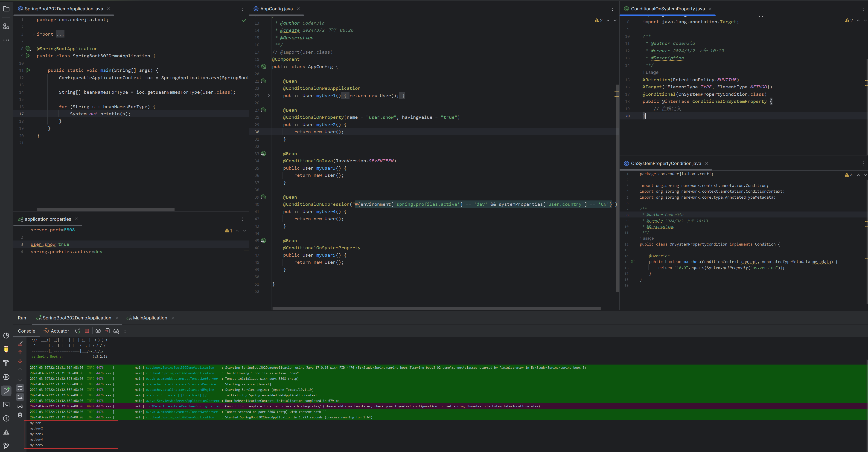Go to previous highlighted problem in AppConfig.java
The width and height of the screenshot is (868, 452).
[x=608, y=20]
